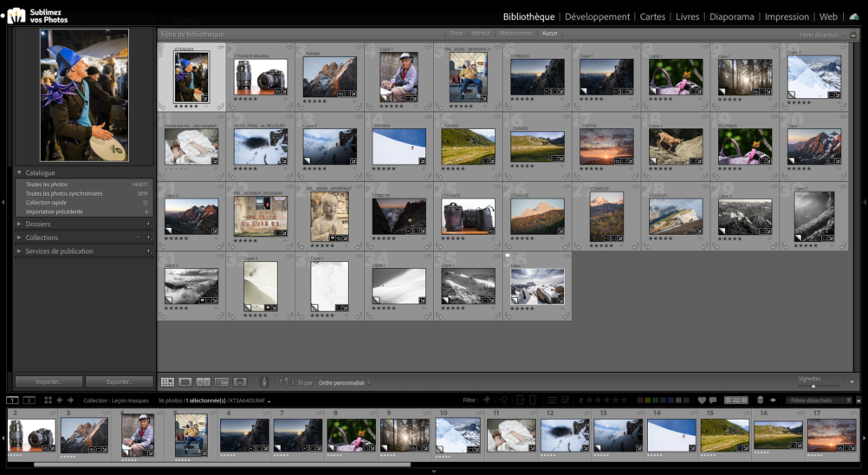This screenshot has height=475, width=868.
Task: Click the rating comparison ≥ symbol
Action: pos(581,400)
